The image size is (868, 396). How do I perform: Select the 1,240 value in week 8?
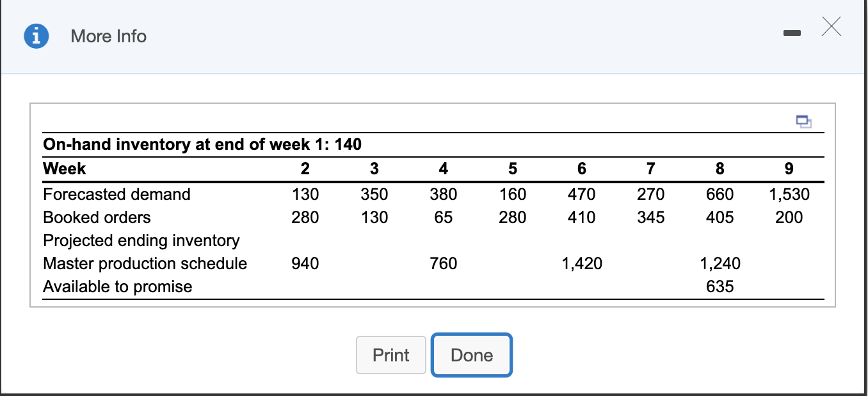(x=719, y=263)
